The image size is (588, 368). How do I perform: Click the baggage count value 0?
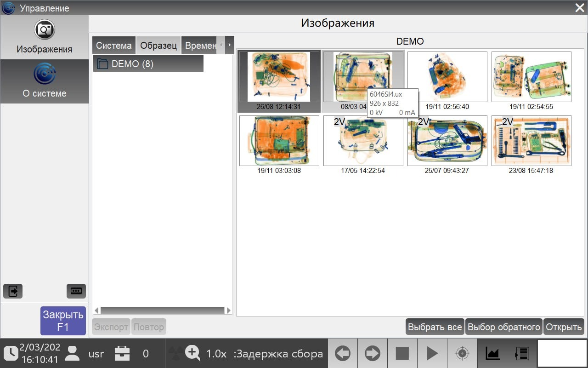tap(146, 354)
